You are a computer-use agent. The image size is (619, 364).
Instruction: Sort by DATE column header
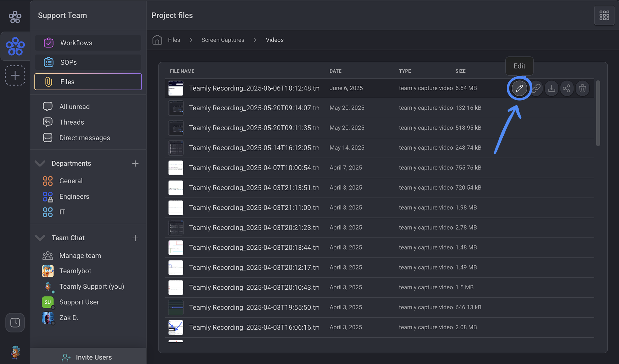[335, 71]
